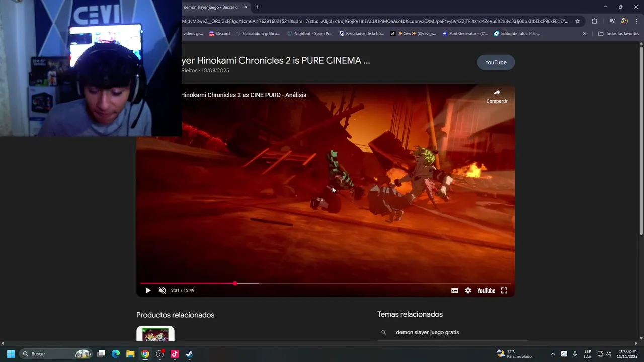Image resolution: width=644 pixels, height=362 pixels.
Task: Open the Chrome profile avatar
Action: [624, 21]
